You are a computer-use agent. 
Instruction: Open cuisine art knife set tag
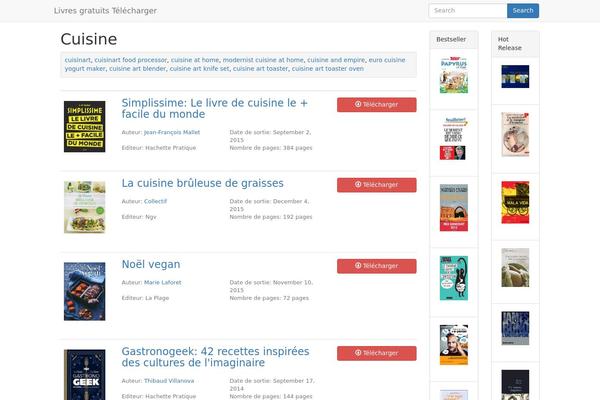(x=199, y=69)
